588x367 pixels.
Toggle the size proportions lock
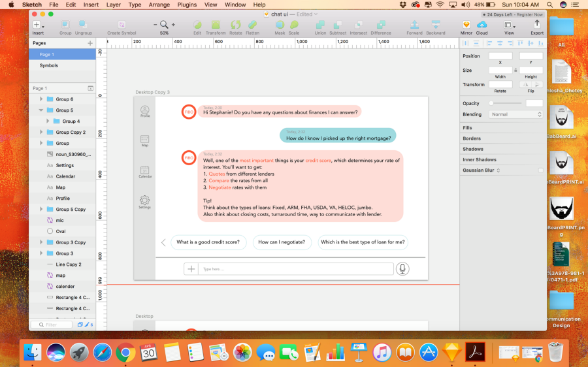click(515, 70)
